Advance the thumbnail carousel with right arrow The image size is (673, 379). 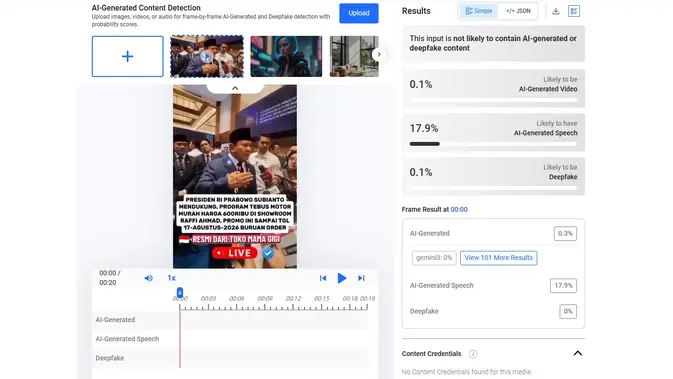[379, 55]
